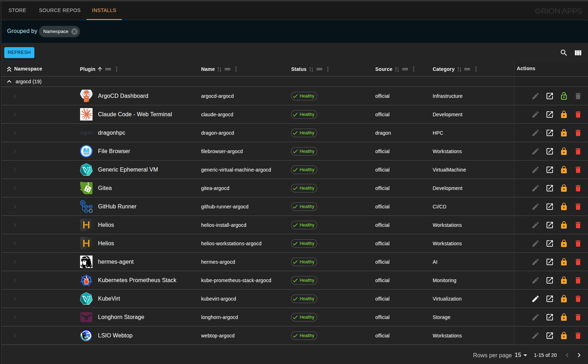This screenshot has width=588, height=364.
Task: Switch to the STORE tab
Action: click(17, 10)
